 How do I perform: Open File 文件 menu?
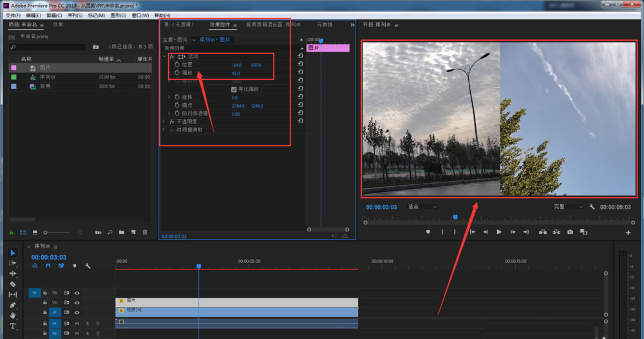tap(13, 15)
